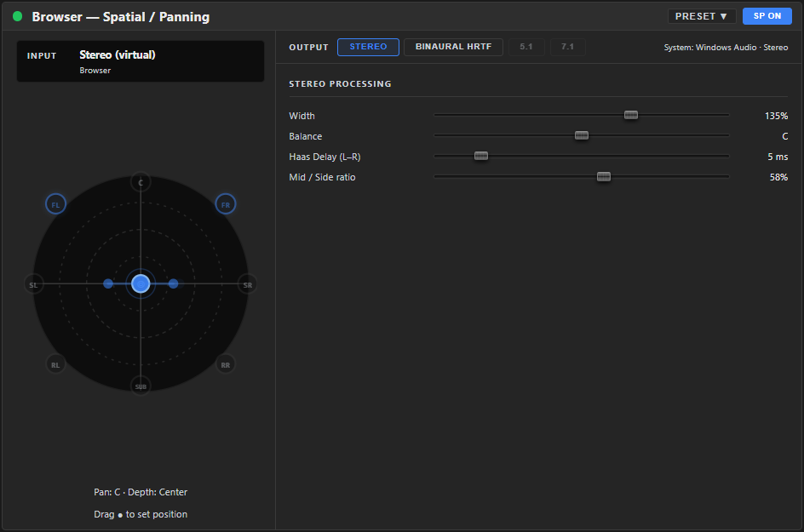
Task: Select the C center speaker node
Action: (x=141, y=182)
